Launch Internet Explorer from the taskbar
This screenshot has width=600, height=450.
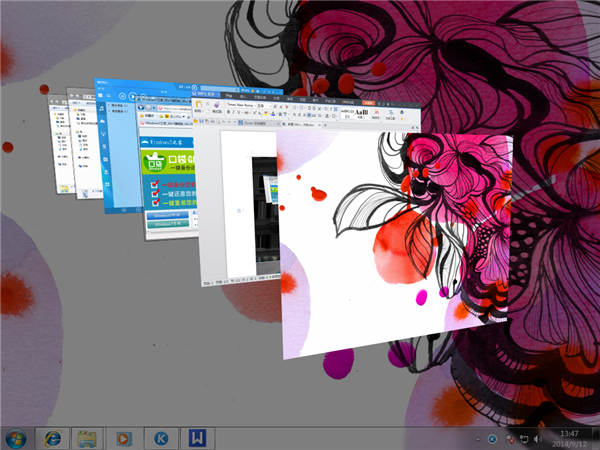click(51, 437)
